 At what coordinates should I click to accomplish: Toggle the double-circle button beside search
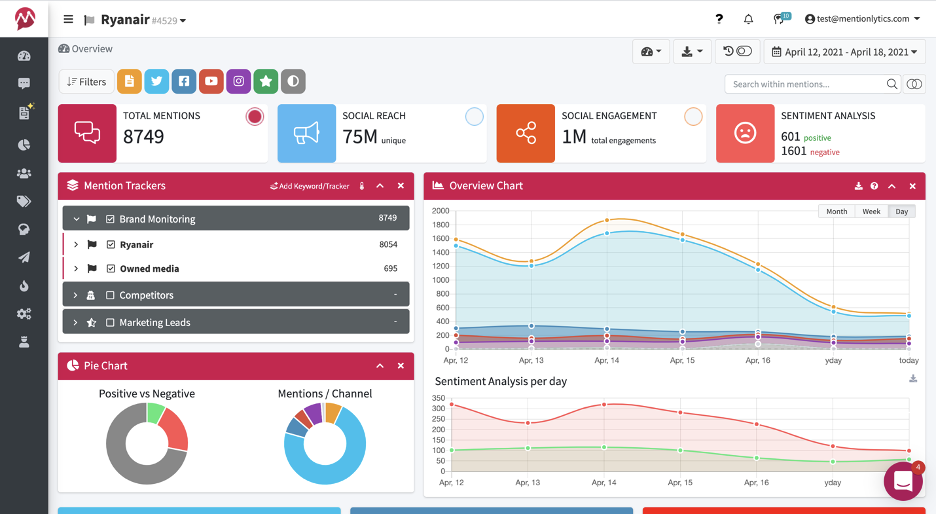(914, 84)
